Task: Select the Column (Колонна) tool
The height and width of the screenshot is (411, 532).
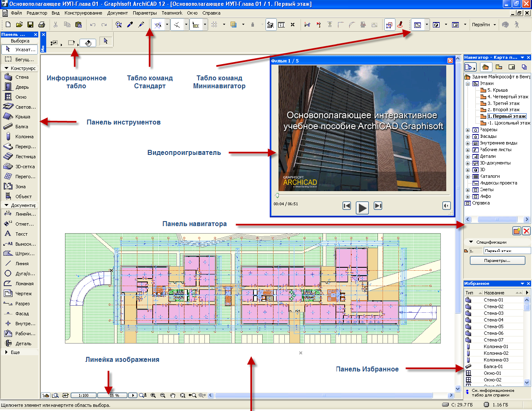Action: [x=20, y=137]
